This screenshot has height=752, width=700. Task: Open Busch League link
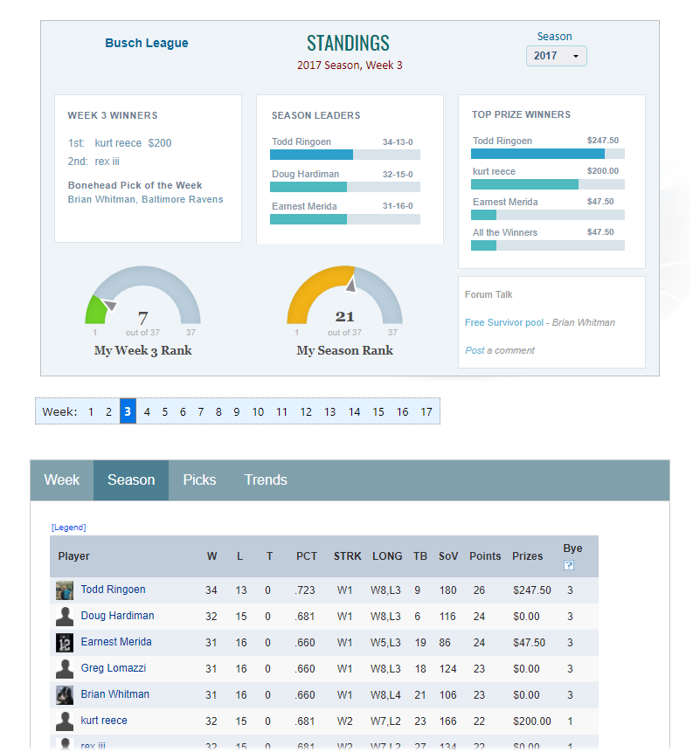pos(146,43)
